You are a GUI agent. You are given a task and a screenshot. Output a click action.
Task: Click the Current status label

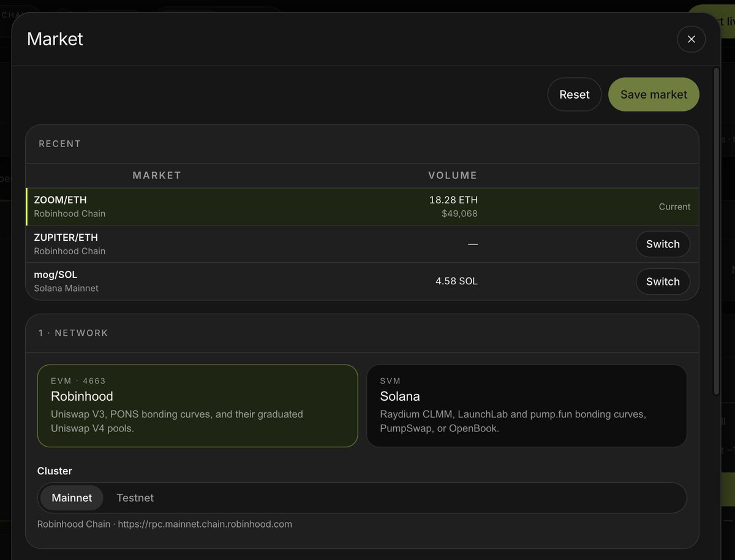[674, 206]
